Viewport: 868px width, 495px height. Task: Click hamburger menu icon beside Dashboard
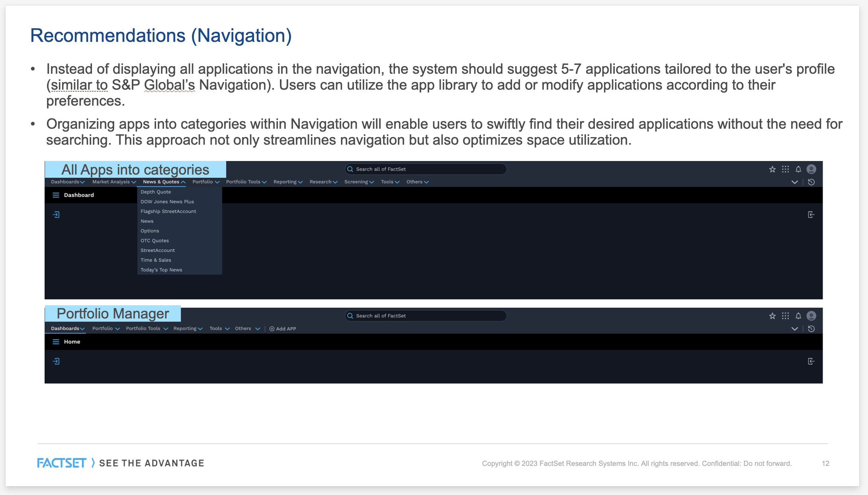pos(56,195)
